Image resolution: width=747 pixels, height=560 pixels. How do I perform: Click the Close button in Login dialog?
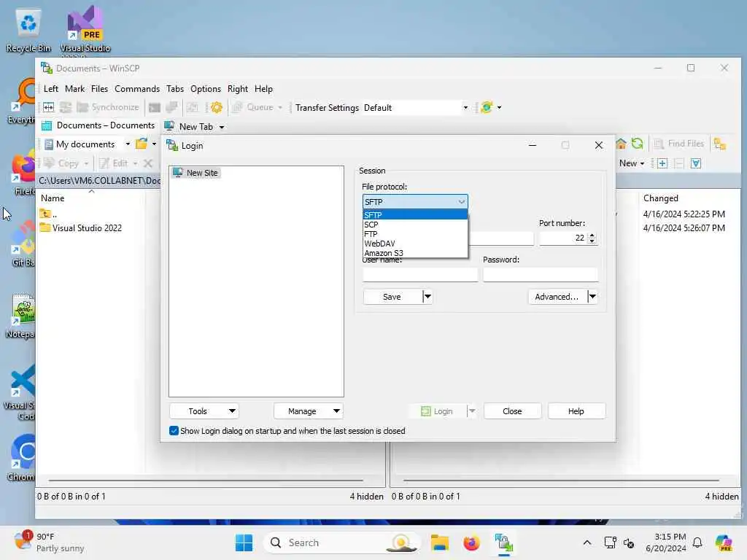(x=513, y=411)
